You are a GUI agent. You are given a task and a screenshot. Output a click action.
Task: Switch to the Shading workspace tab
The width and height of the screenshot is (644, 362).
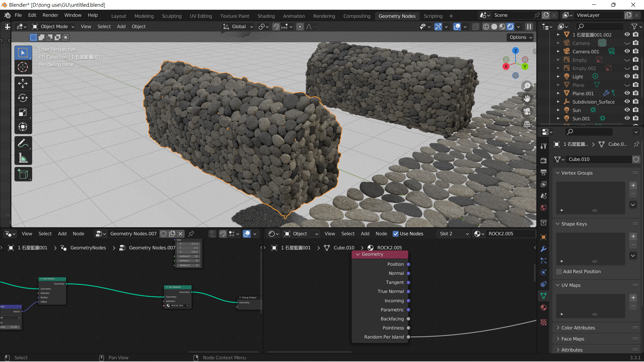(266, 16)
